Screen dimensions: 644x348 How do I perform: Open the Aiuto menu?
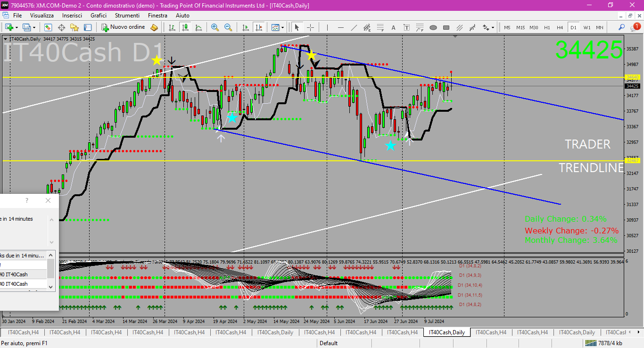(x=182, y=16)
